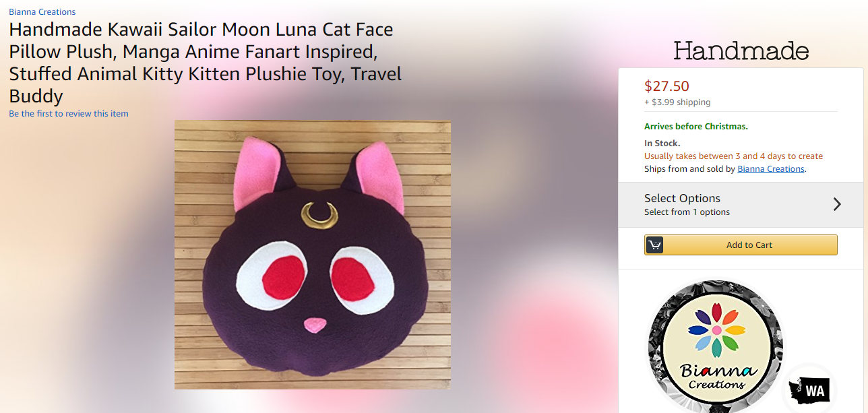Click the Luna cat pillow product image
868x413 pixels.
tap(313, 255)
